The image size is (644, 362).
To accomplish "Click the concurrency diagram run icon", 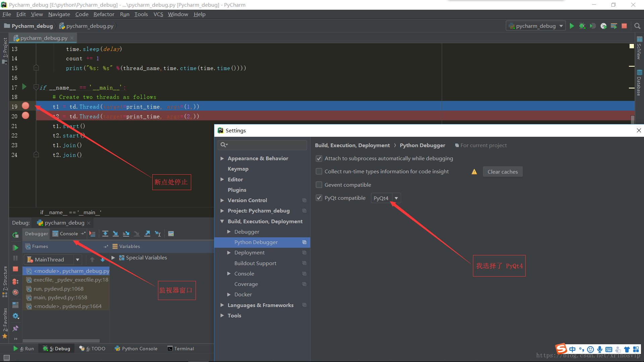I will (x=614, y=26).
